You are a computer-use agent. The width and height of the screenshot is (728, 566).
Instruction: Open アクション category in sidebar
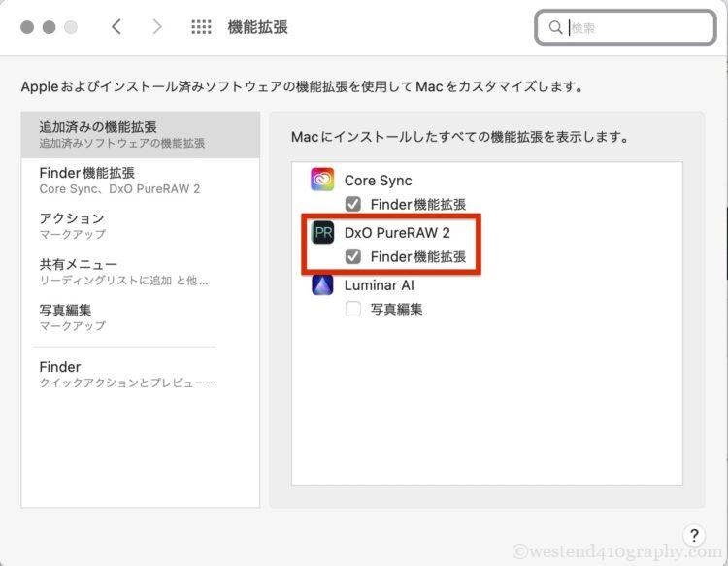pyautogui.click(x=140, y=226)
